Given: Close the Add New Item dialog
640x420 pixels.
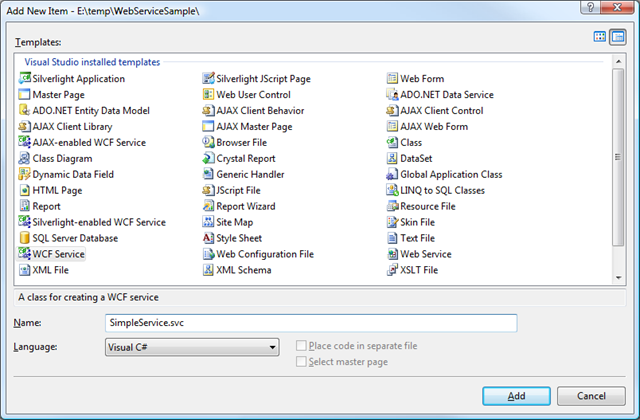Looking at the screenshot, I should click(x=618, y=7).
